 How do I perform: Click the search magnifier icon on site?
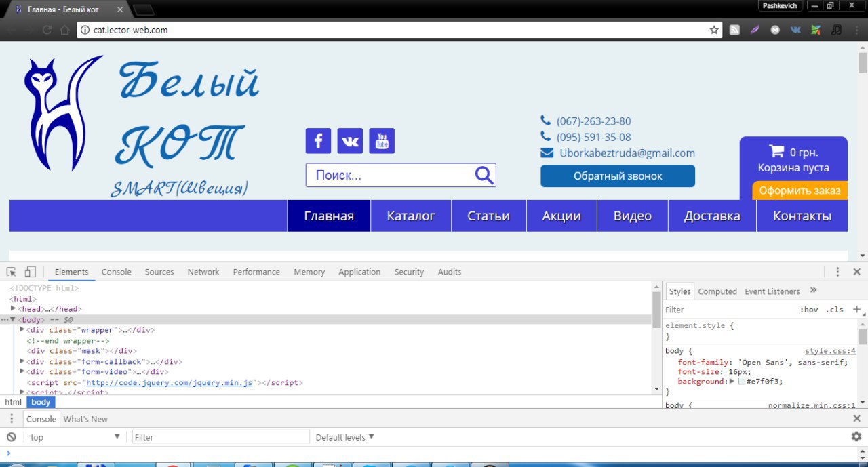(x=484, y=175)
